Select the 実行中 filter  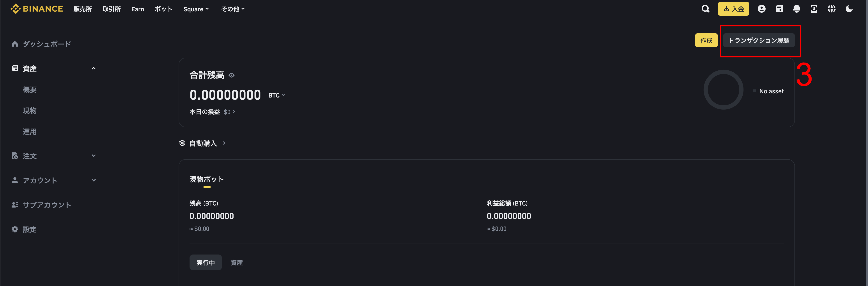(x=206, y=262)
